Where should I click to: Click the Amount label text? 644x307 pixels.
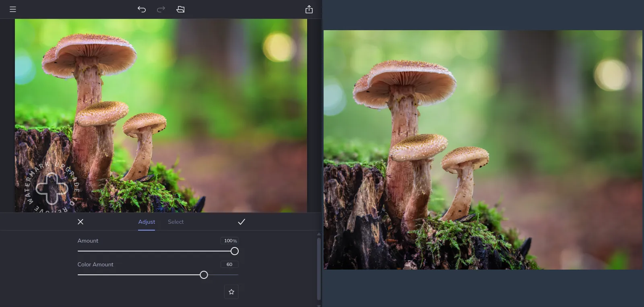tap(88, 241)
